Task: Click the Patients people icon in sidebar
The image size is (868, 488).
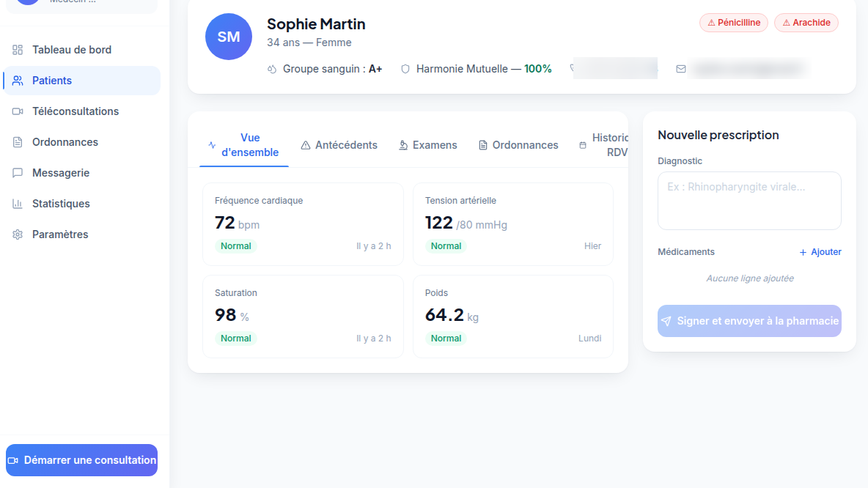Action: (x=18, y=81)
